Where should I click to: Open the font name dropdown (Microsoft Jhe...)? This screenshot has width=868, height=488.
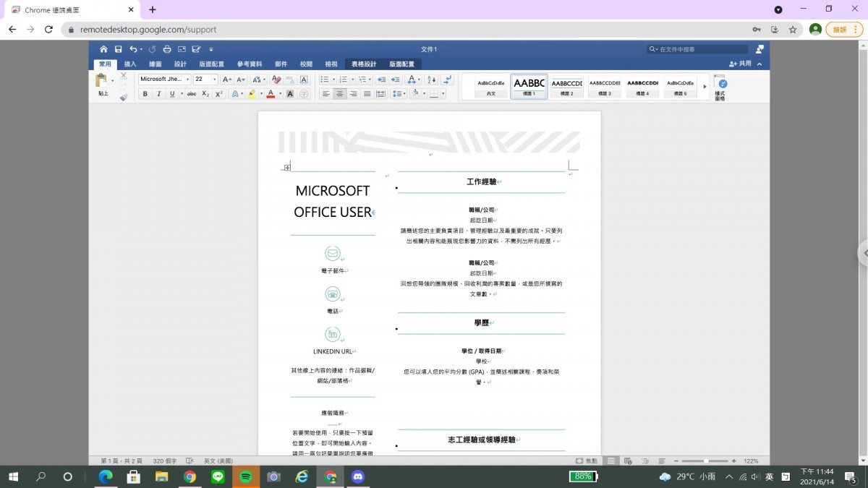188,80
